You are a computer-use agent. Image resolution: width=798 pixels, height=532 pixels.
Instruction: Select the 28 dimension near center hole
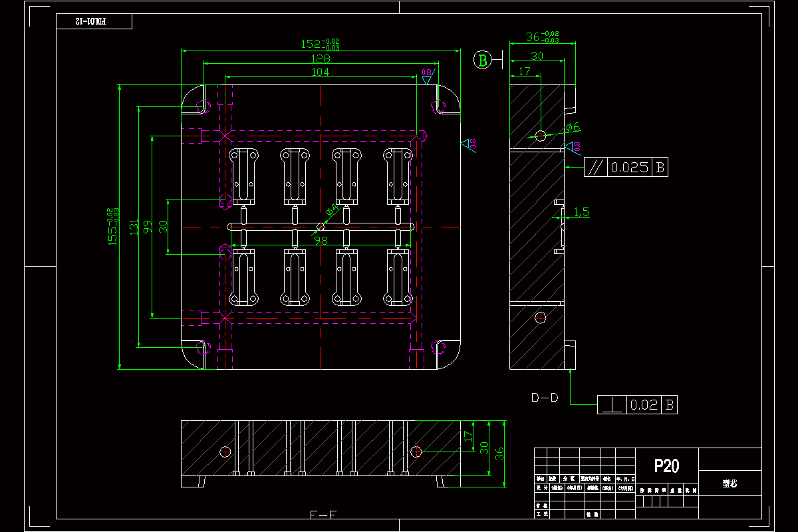[x=321, y=239]
